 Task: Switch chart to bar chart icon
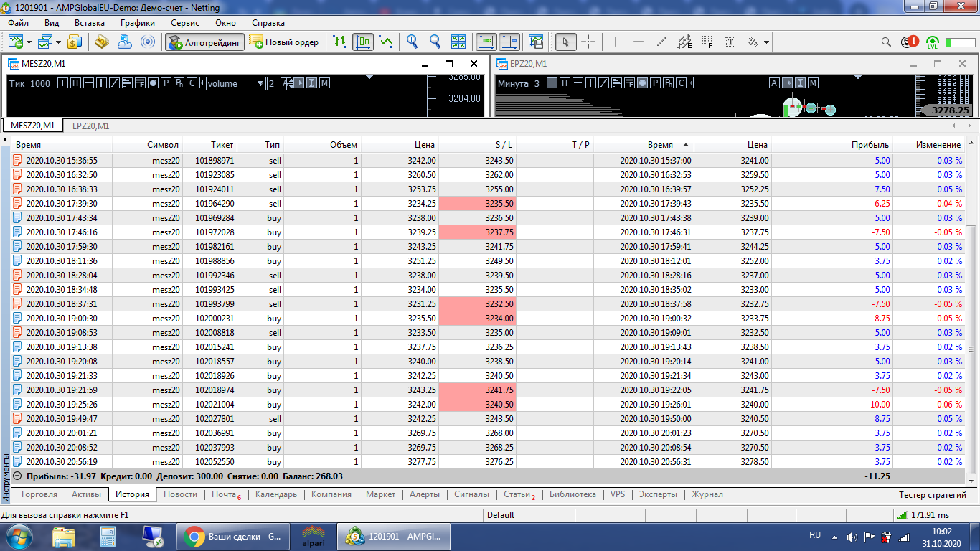pos(340,42)
